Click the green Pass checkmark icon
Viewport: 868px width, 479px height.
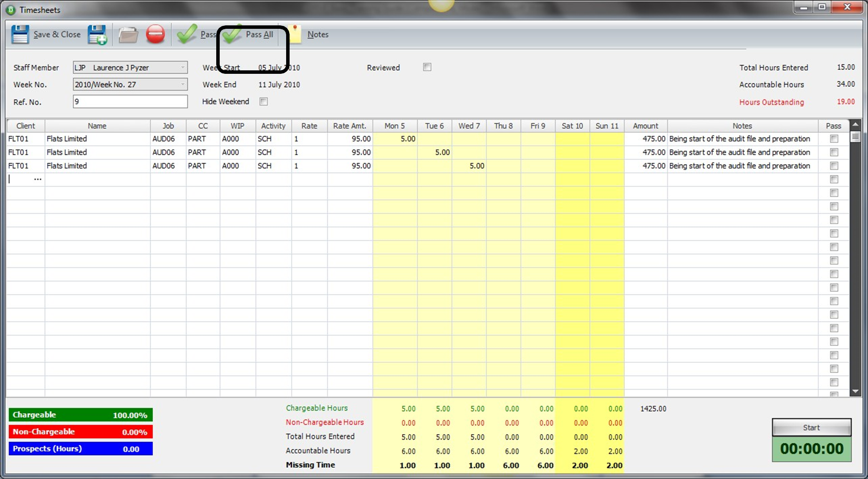(x=187, y=34)
